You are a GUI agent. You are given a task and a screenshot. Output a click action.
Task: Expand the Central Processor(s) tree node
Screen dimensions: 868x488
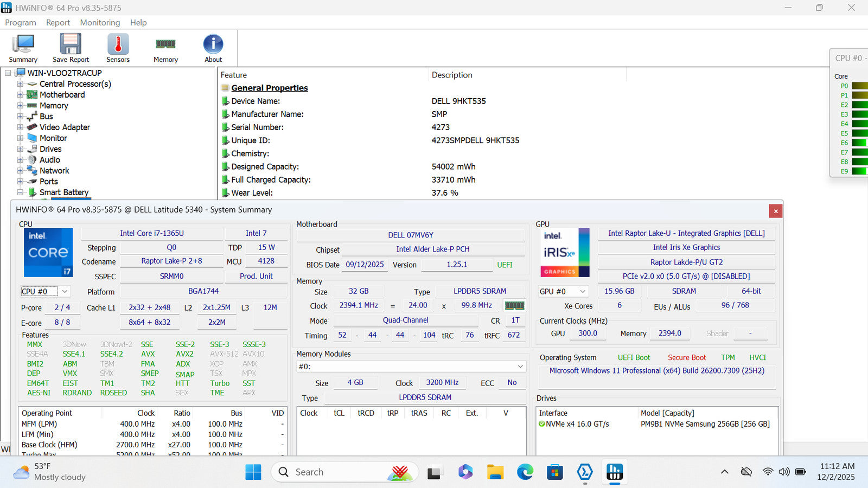pyautogui.click(x=20, y=84)
